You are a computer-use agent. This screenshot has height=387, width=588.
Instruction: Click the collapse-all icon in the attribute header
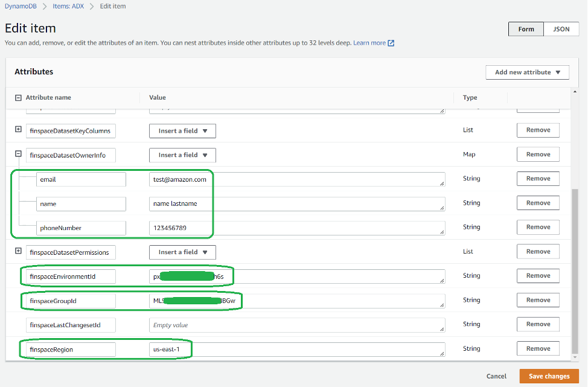click(18, 97)
